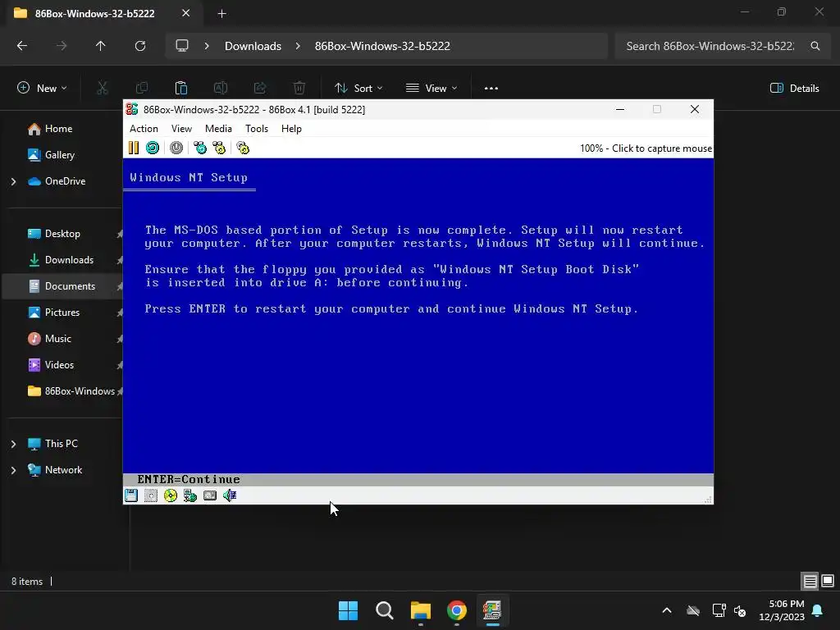Click the empty second floppy drive status icon
The image size is (840, 630).
tap(151, 495)
